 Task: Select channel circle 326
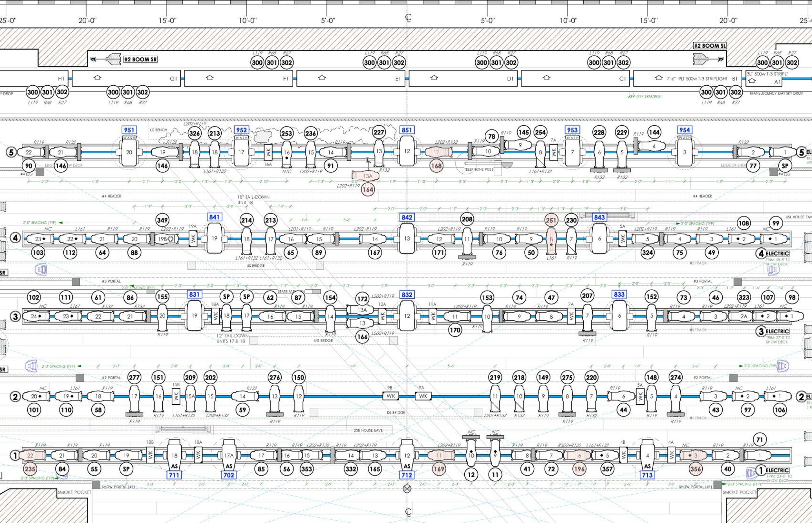click(x=194, y=133)
